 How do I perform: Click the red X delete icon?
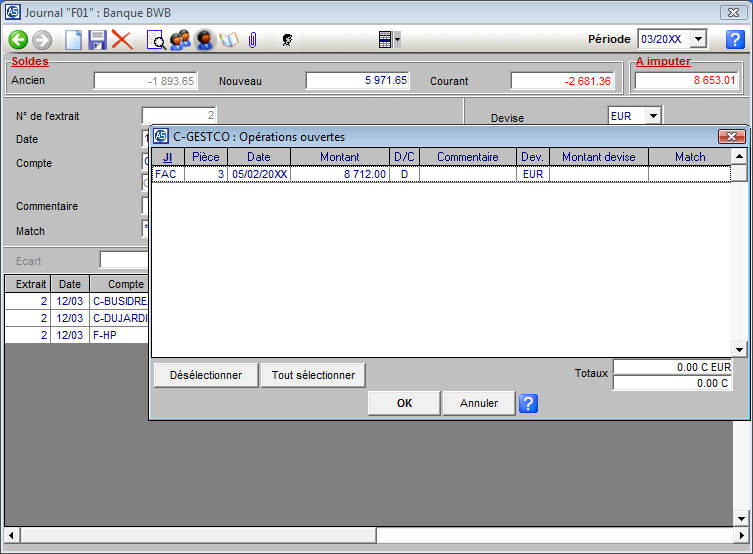point(122,40)
